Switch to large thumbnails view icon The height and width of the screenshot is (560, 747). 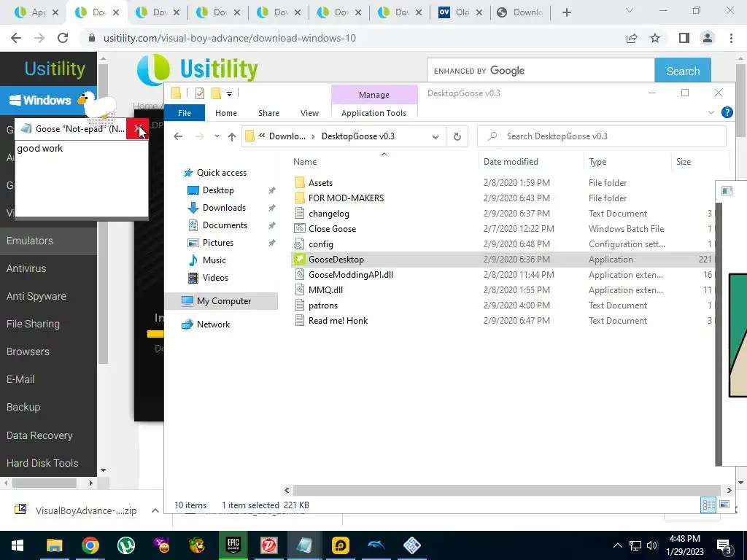point(724,505)
